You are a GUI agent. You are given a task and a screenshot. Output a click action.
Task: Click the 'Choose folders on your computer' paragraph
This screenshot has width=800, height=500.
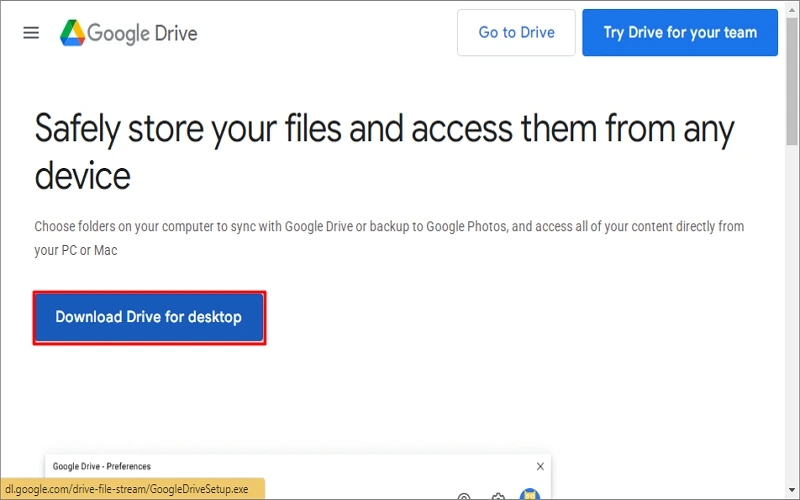pyautogui.click(x=389, y=238)
